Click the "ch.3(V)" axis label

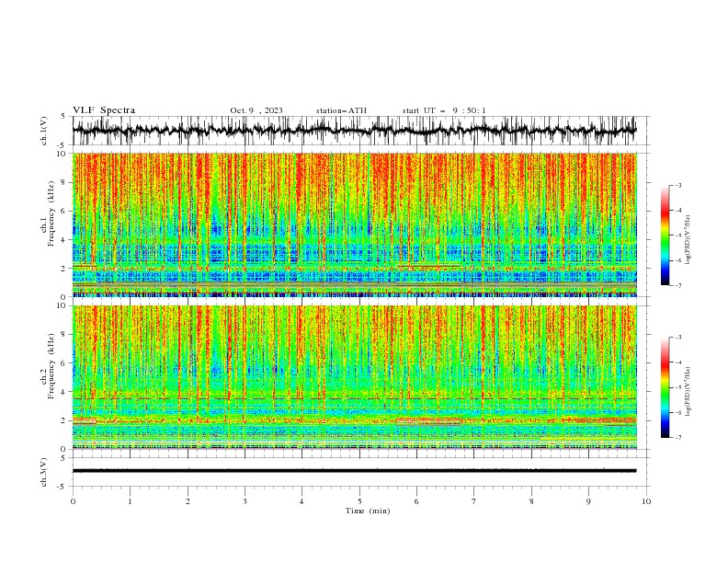point(44,472)
